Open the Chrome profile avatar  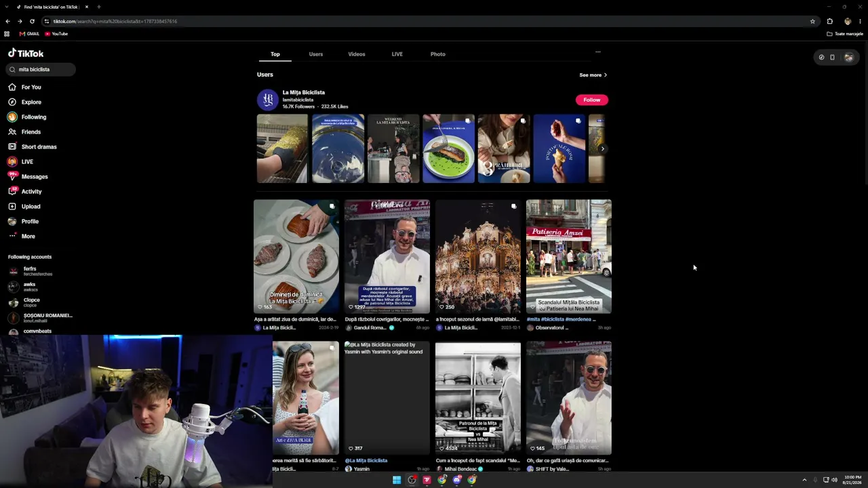848,21
